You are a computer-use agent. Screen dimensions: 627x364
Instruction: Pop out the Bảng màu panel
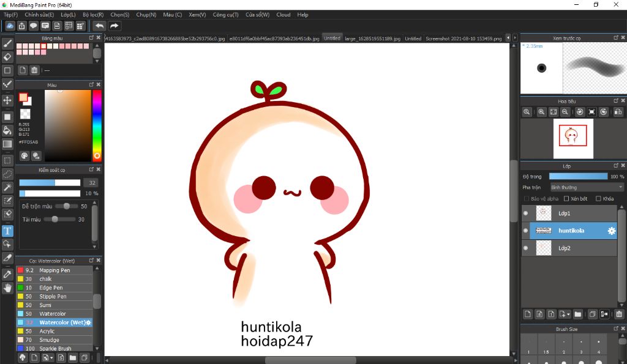tap(91, 37)
